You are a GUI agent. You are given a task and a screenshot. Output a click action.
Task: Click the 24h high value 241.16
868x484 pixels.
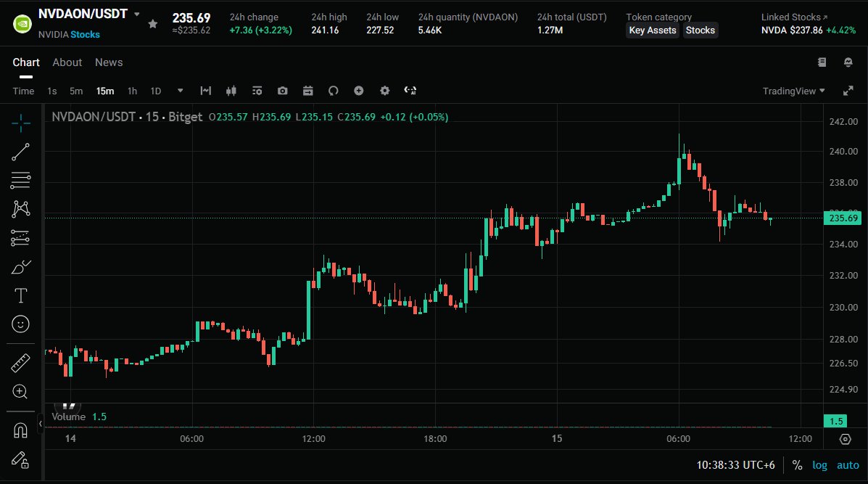coord(325,30)
